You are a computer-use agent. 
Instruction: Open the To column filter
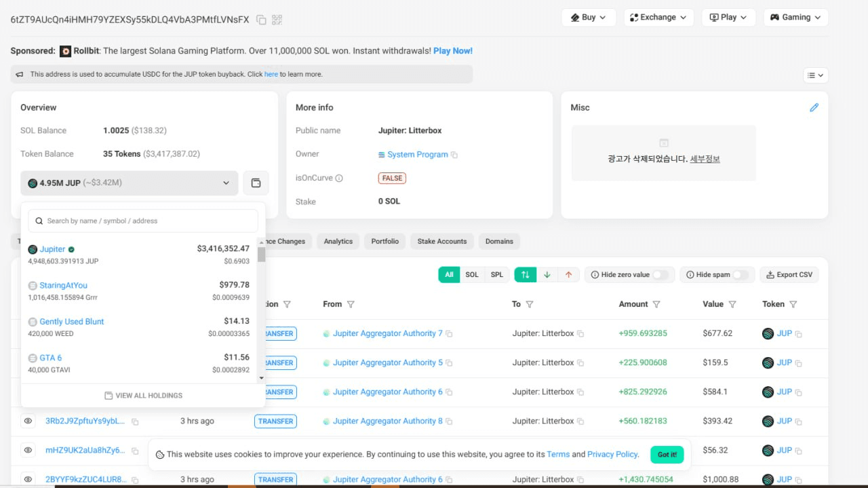pyautogui.click(x=530, y=304)
